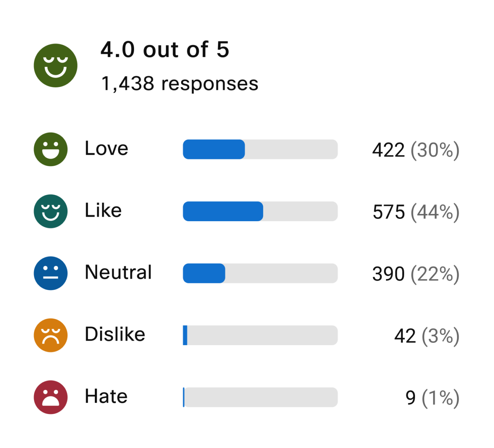The width and height of the screenshot is (494, 448).
Task: Click the 422 (30%) count
Action: coord(416,150)
